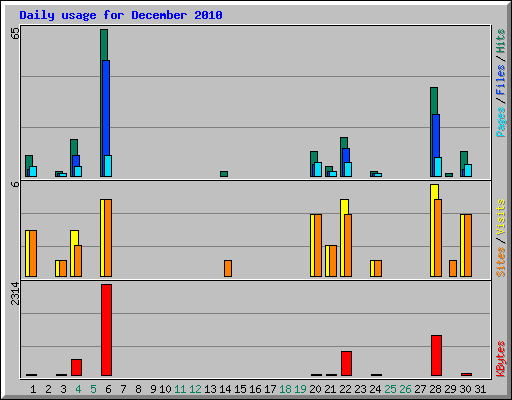The image size is (512, 400).
Task: Click the orange Sites bar for day 30
Action: tap(468, 246)
